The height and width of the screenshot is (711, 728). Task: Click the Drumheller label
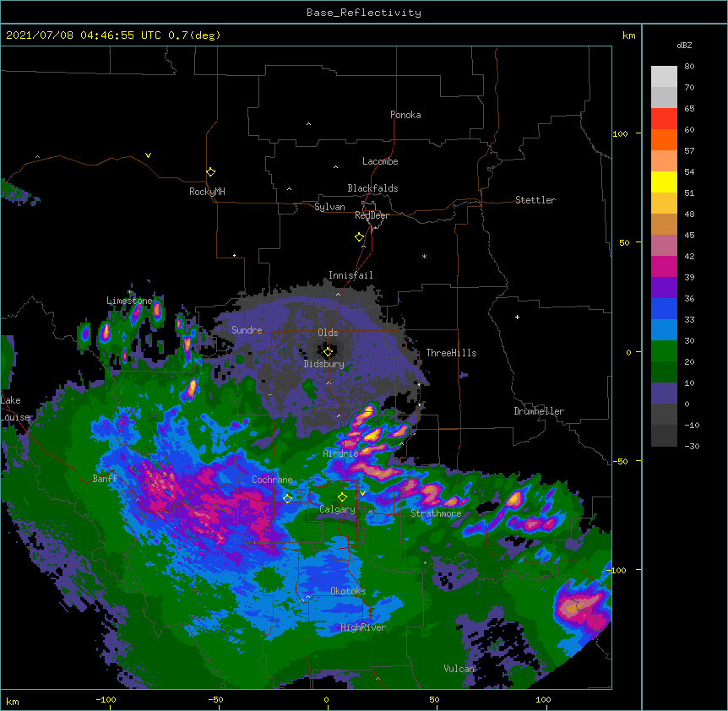(539, 411)
